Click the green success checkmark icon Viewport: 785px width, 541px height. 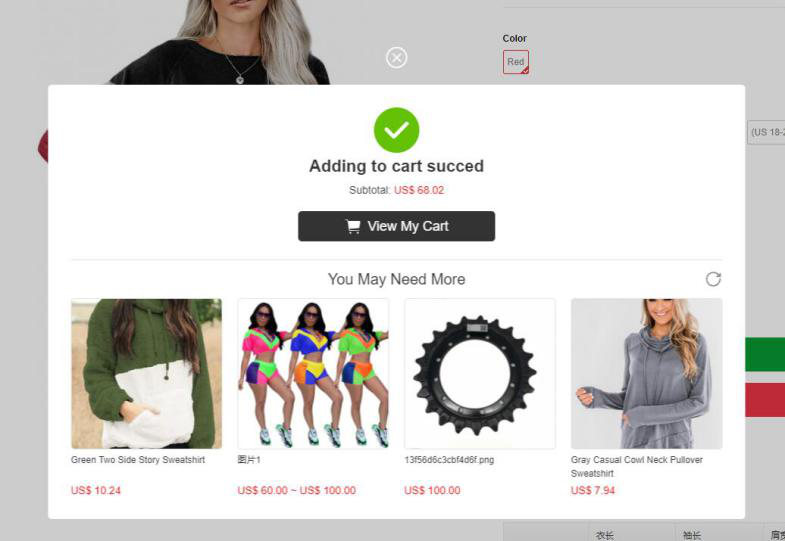397,130
